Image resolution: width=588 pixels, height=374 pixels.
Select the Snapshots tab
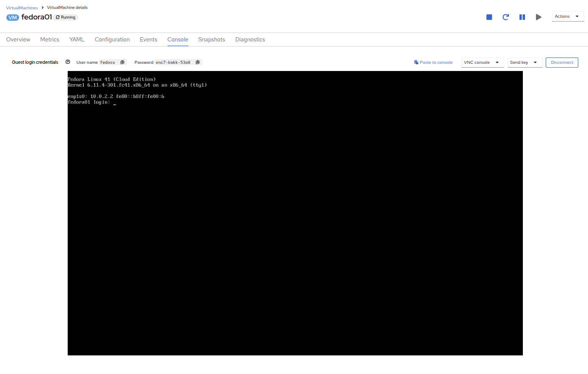coord(212,39)
